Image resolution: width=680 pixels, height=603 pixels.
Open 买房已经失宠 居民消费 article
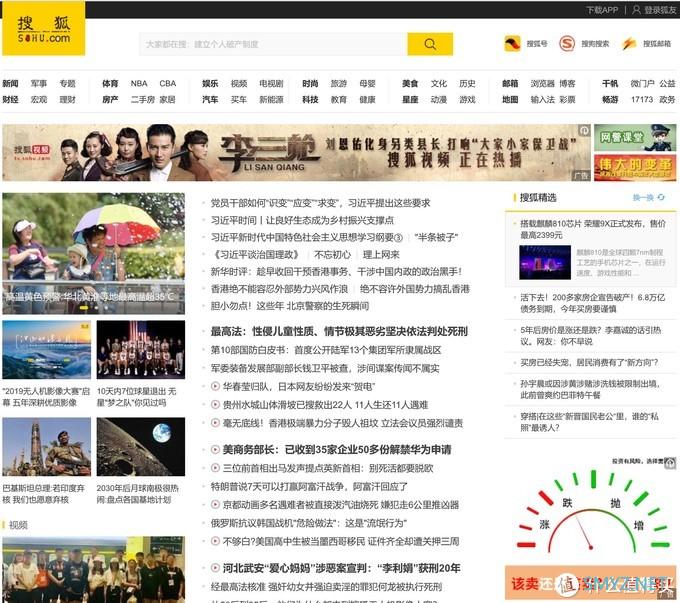coord(589,362)
